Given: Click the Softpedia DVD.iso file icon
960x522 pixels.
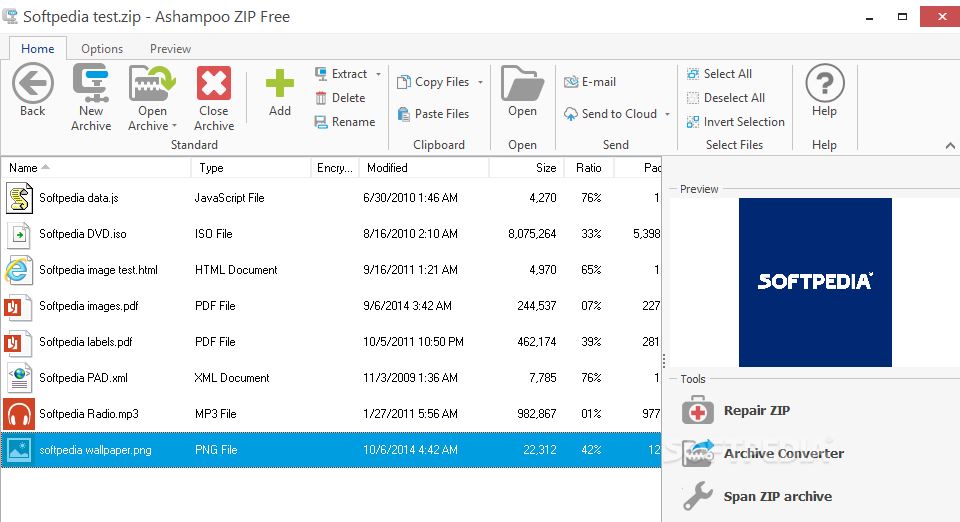Looking at the screenshot, I should tap(19, 234).
